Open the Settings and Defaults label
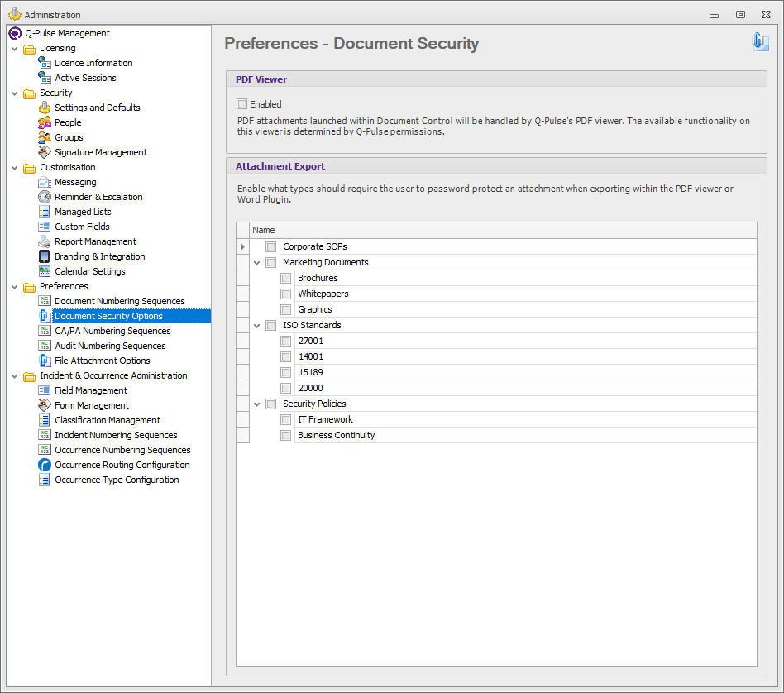784x693 pixels. 98,108
